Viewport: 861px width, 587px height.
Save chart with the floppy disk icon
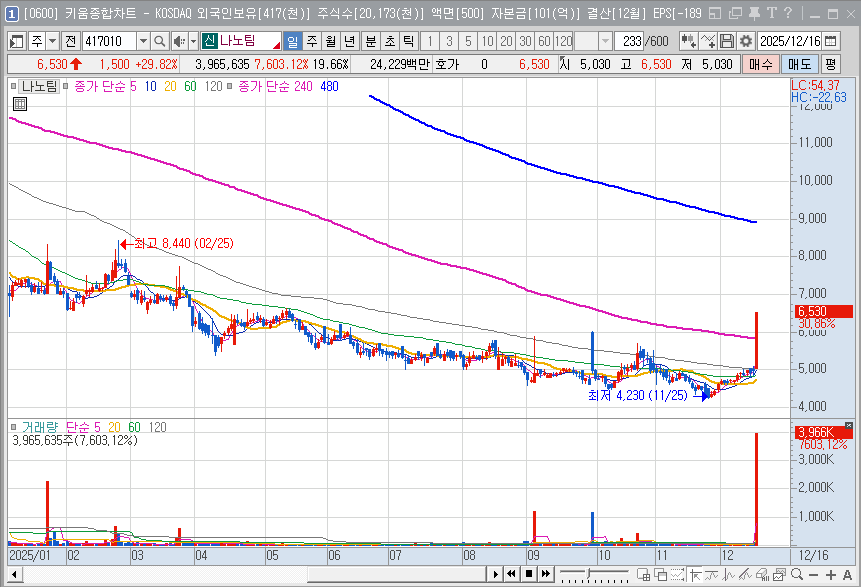point(726,41)
